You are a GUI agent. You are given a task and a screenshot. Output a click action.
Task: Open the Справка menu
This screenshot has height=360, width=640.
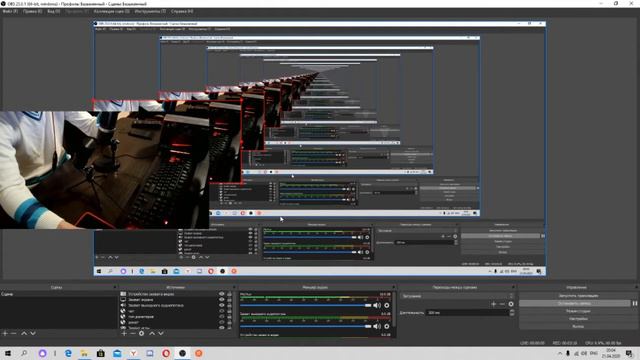click(182, 11)
